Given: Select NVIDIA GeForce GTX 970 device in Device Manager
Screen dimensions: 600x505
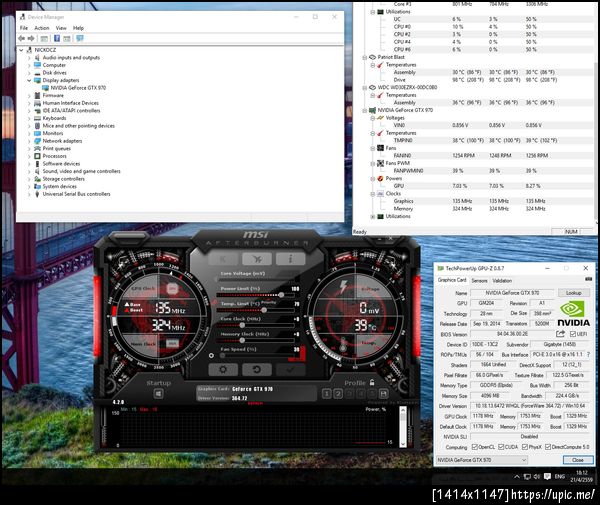Looking at the screenshot, I should point(78,88).
